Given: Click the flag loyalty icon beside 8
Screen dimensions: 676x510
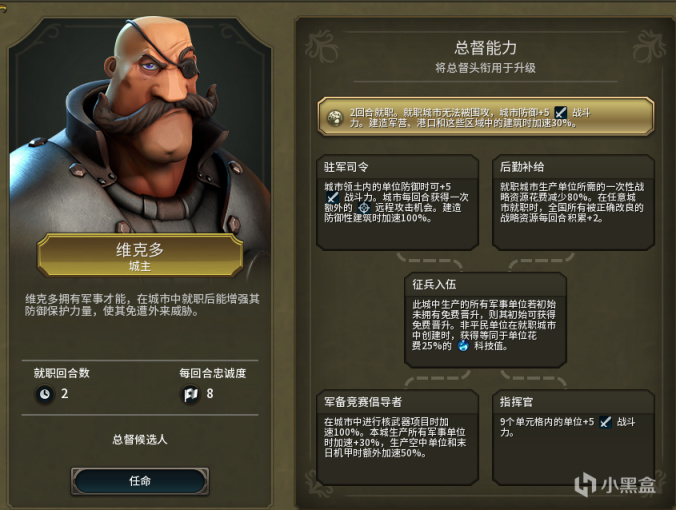Looking at the screenshot, I should tap(190, 394).
